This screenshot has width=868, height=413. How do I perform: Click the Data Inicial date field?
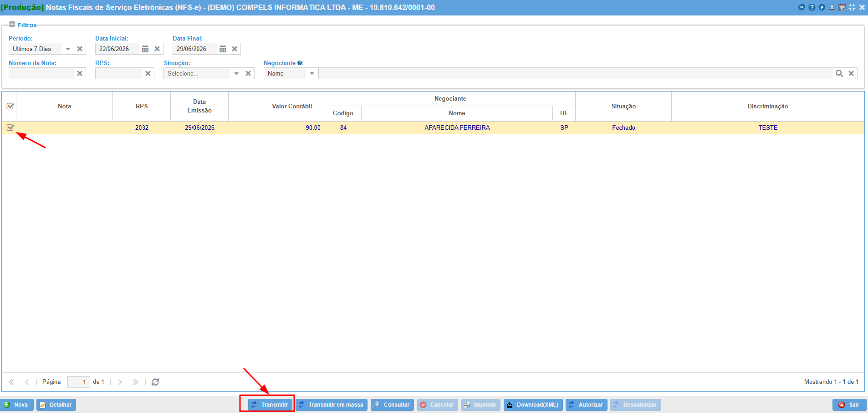click(117, 49)
